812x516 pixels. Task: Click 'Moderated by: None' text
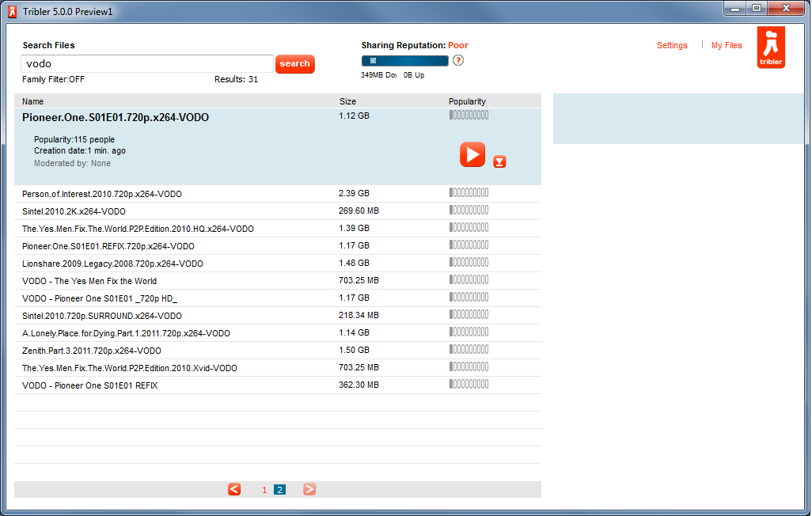point(72,163)
